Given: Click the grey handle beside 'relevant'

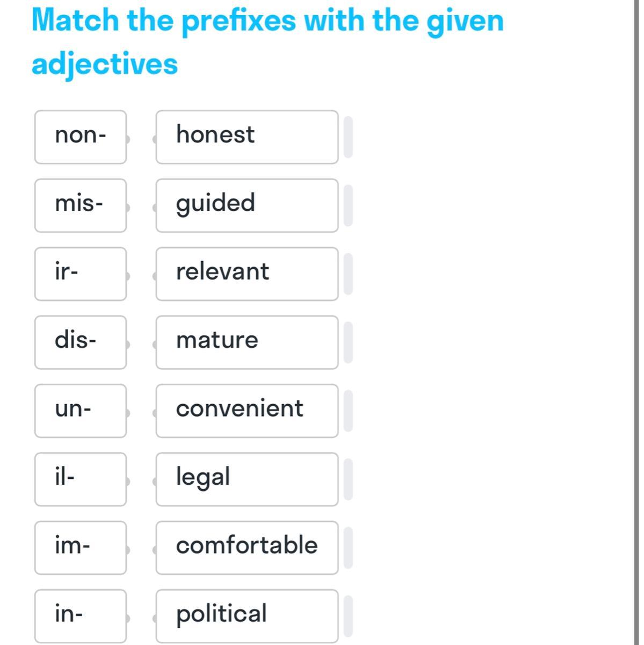Looking at the screenshot, I should tap(348, 274).
